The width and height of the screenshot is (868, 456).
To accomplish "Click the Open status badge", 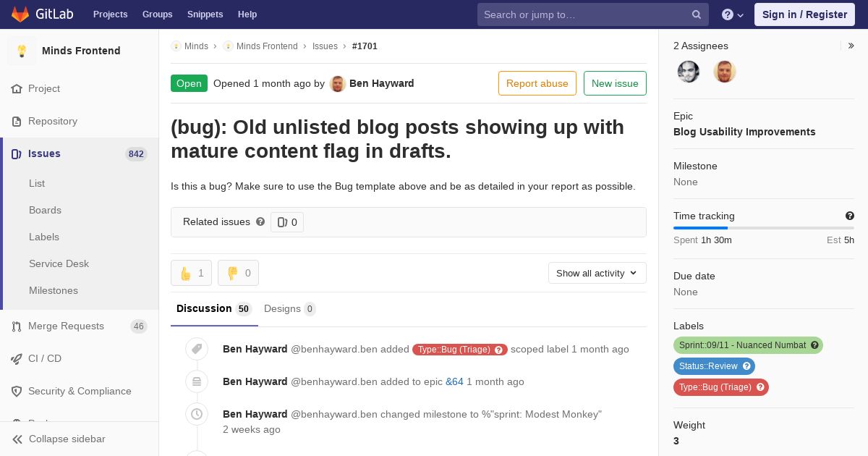I will click(189, 83).
